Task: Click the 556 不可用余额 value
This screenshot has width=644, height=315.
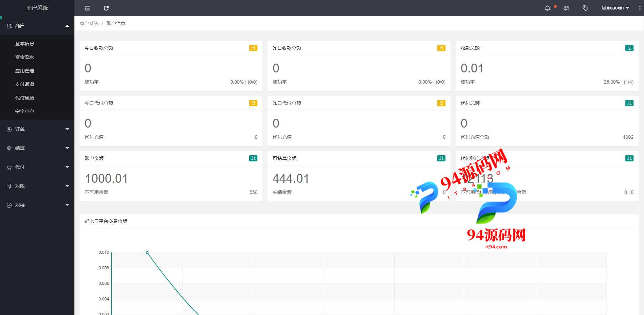Action: (x=253, y=192)
